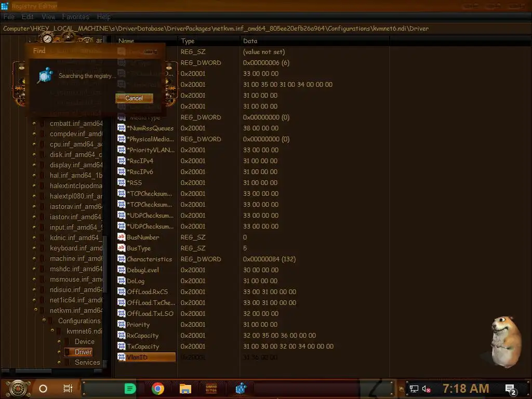
Task: Select the *RscIPv4 value icon
Action: (122, 161)
